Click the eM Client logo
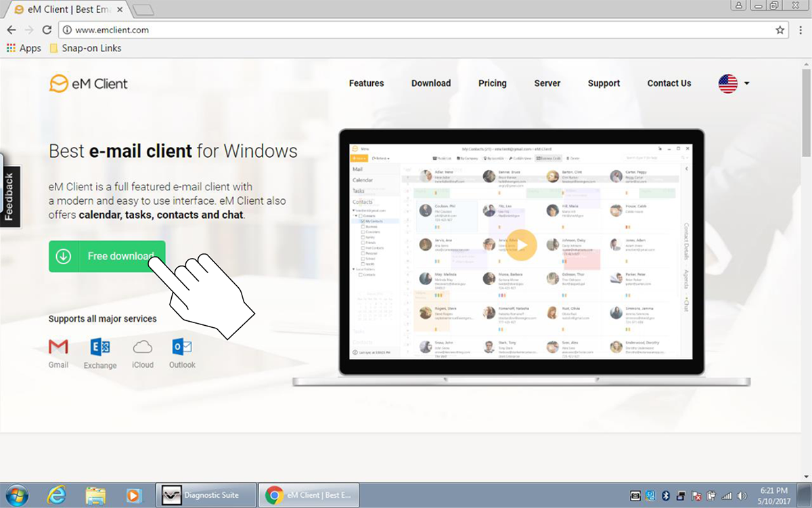812x508 pixels. [x=89, y=83]
